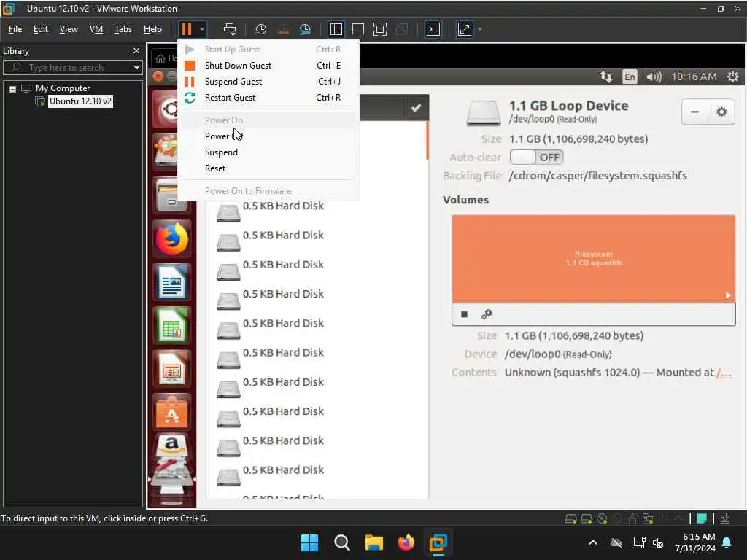Close the Library panel
This screenshot has width=747, height=560.
point(136,51)
